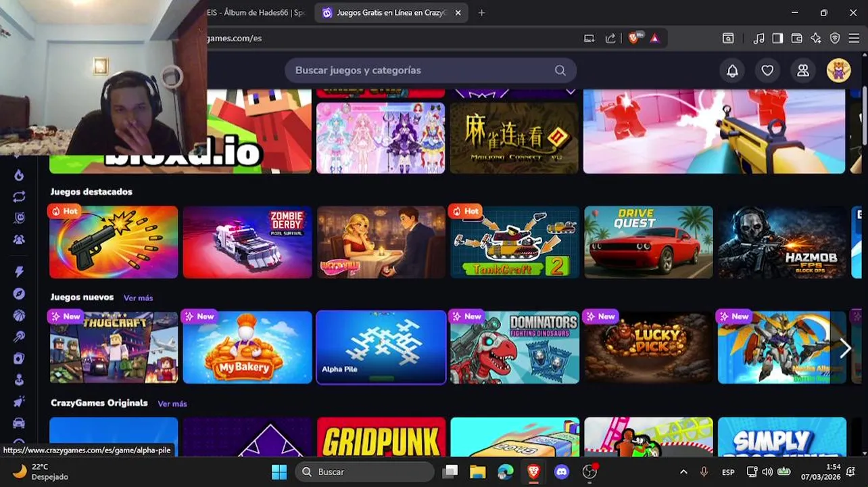
Task: Close the CrazyGames tab
Action: pyautogui.click(x=458, y=13)
